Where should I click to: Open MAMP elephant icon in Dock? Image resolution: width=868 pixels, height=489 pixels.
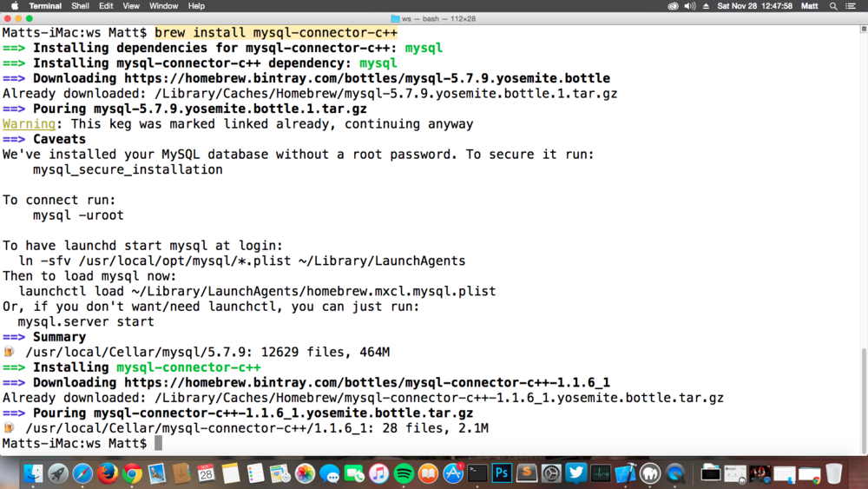pyautogui.click(x=650, y=473)
